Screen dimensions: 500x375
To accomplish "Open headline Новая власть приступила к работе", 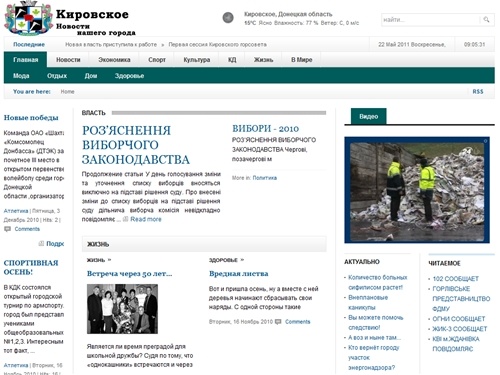I will (x=111, y=44).
